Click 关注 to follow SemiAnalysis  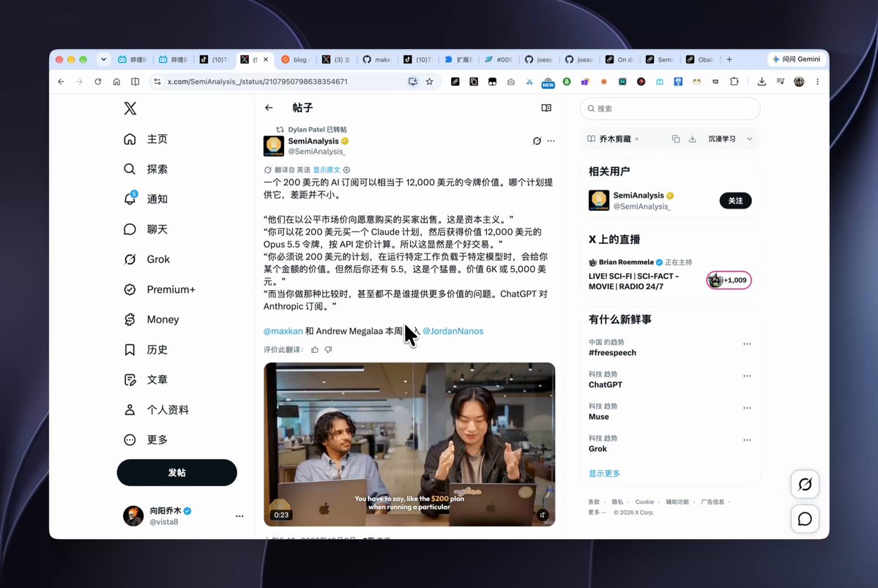click(x=736, y=201)
